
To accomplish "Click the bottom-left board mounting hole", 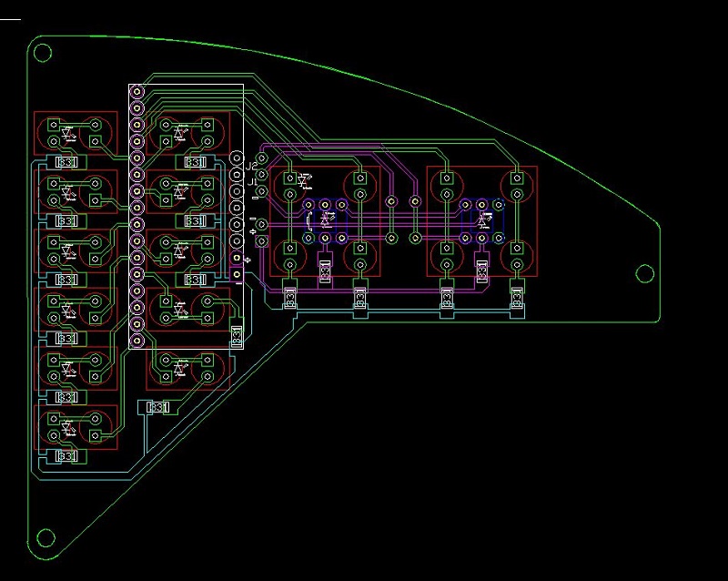I will [x=45, y=538].
